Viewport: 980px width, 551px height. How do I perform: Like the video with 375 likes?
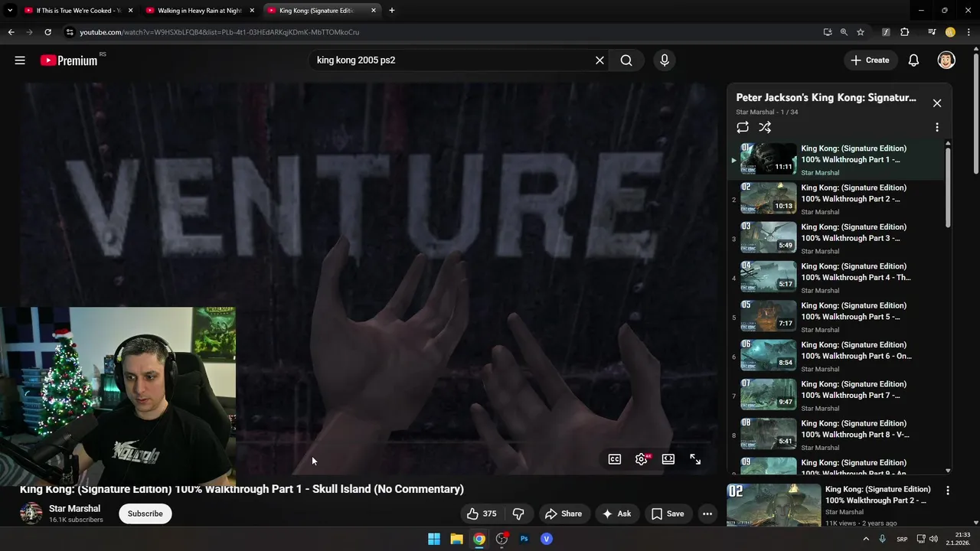coord(482,514)
